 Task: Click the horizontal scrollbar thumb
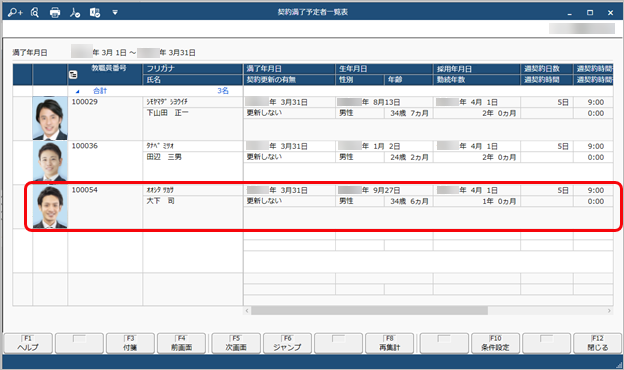369,311
